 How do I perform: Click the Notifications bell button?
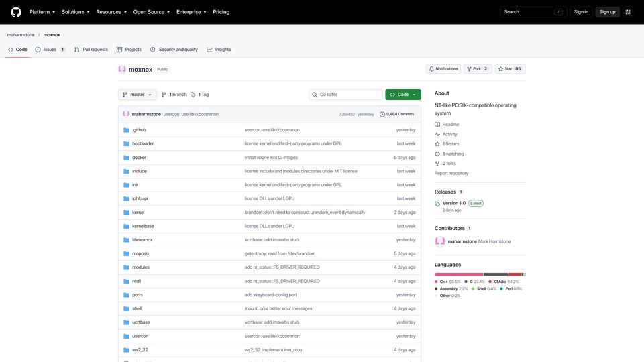[443, 69]
